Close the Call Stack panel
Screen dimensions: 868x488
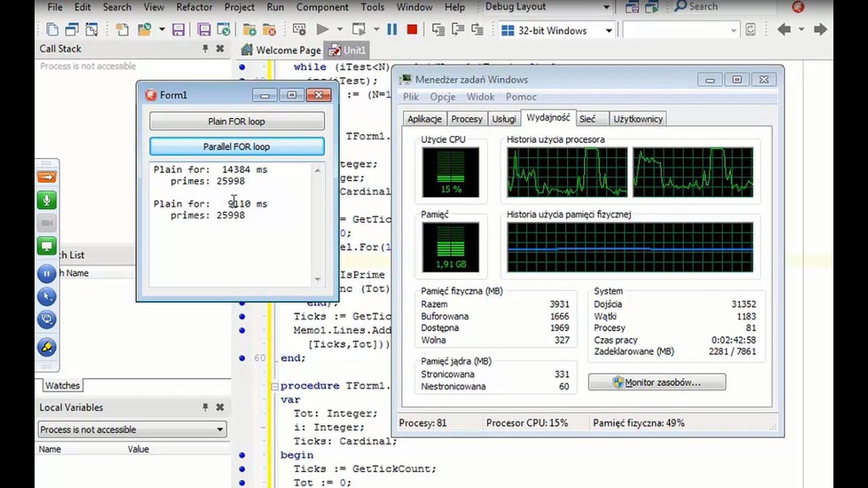[x=220, y=49]
